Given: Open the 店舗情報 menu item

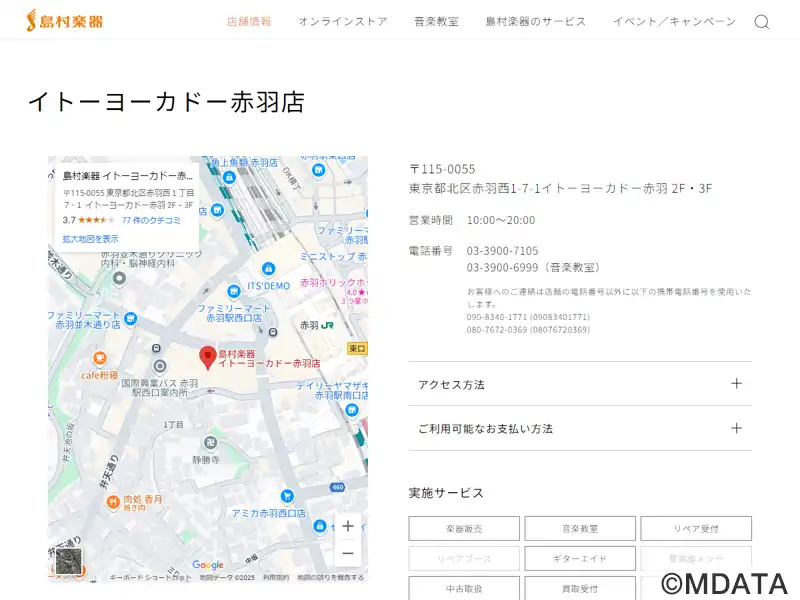Looking at the screenshot, I should click(x=249, y=21).
